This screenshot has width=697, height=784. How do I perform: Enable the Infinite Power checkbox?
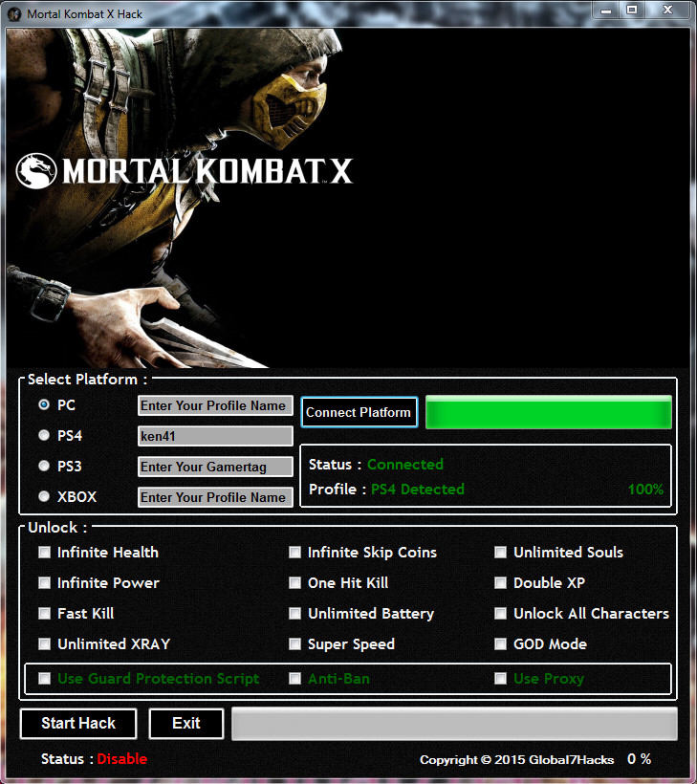45,582
